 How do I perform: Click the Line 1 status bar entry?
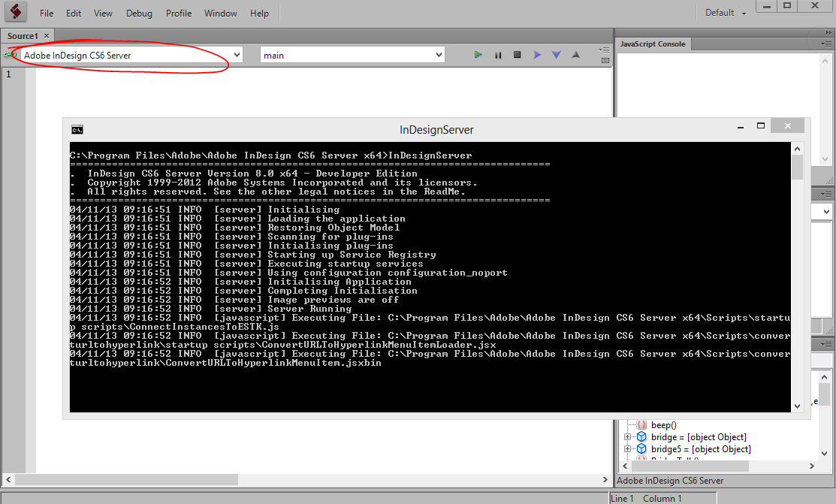point(622,499)
